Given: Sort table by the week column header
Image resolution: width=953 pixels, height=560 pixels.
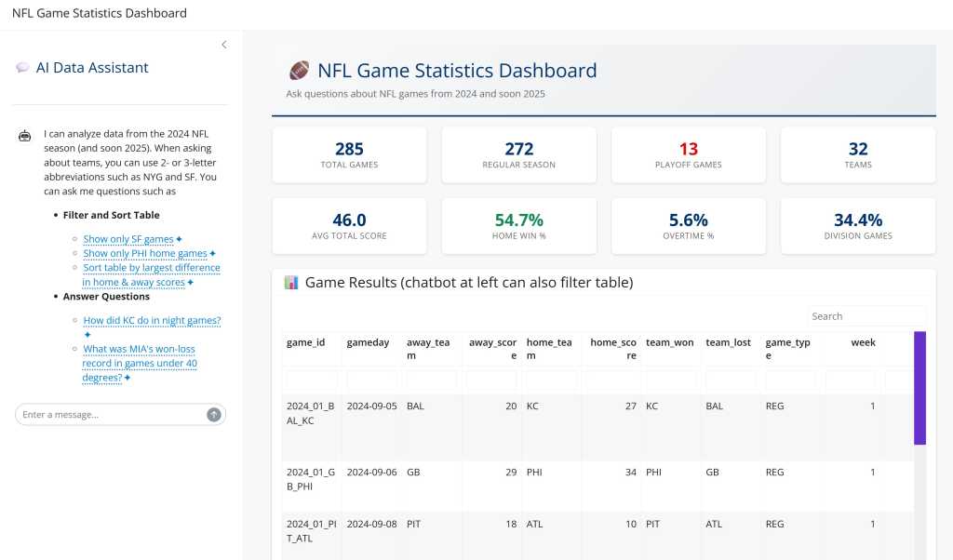Looking at the screenshot, I should 863,342.
